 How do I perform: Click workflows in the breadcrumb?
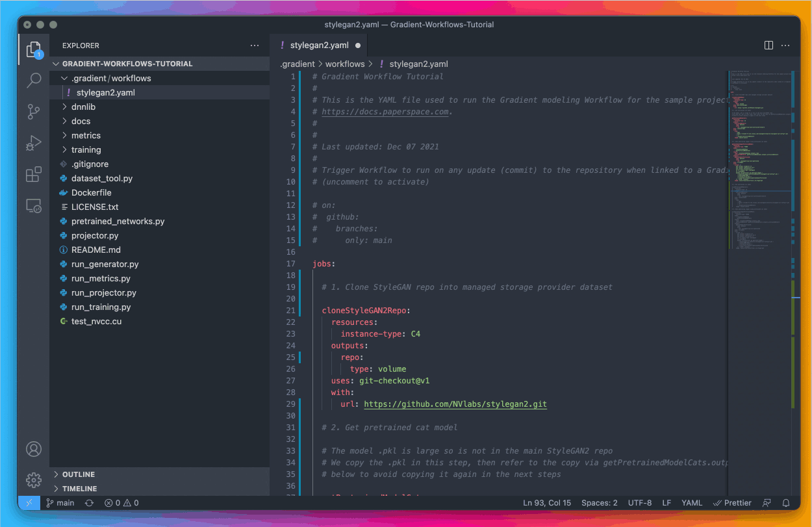[345, 64]
